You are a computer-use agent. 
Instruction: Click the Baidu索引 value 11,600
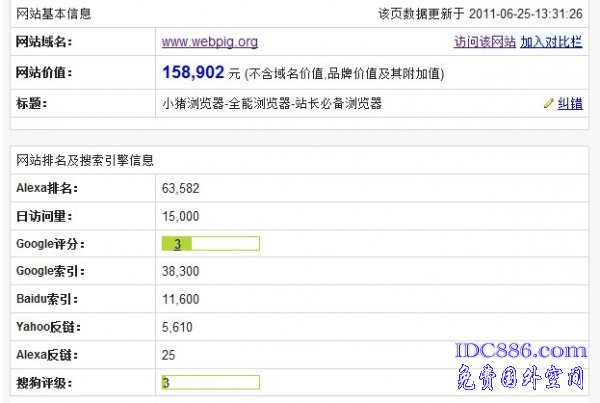[x=180, y=300]
